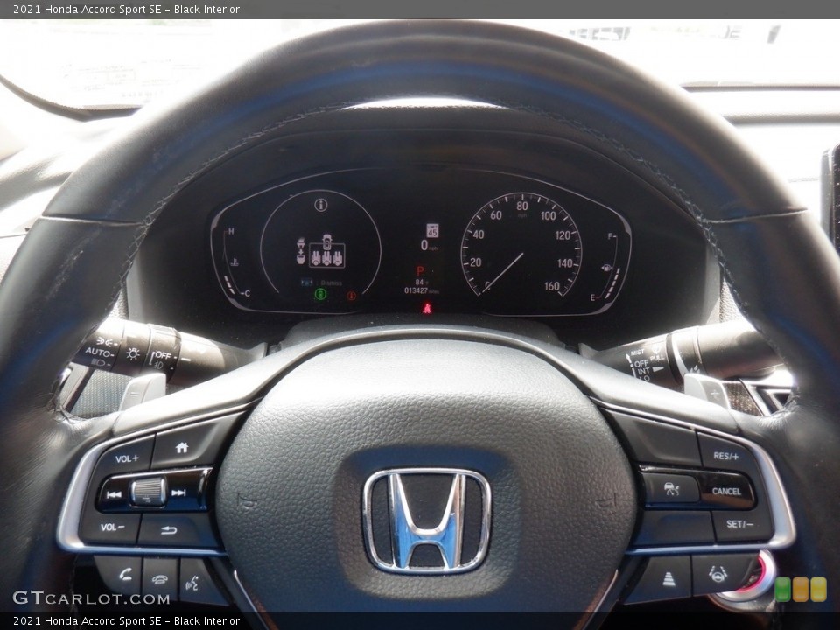Click the orange middle color square
This screenshot has height=630, width=840.
(x=801, y=589)
